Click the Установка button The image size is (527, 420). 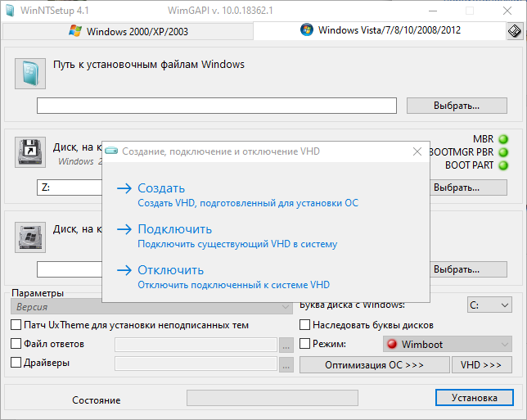click(475, 398)
